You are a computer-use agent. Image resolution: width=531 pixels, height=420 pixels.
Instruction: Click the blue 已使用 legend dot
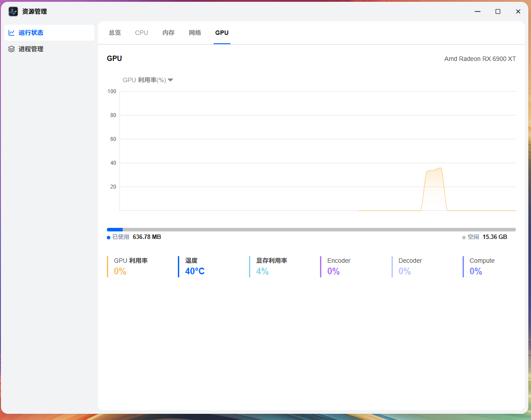pyautogui.click(x=109, y=237)
